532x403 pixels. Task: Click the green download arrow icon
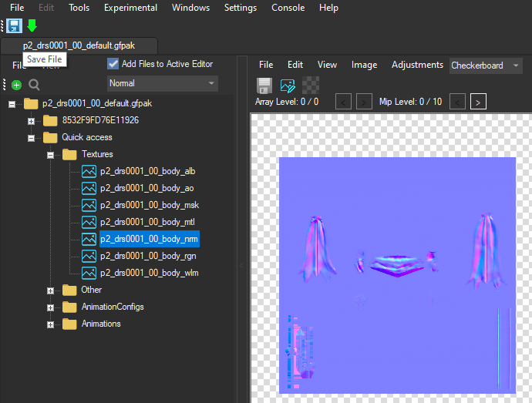click(x=32, y=25)
